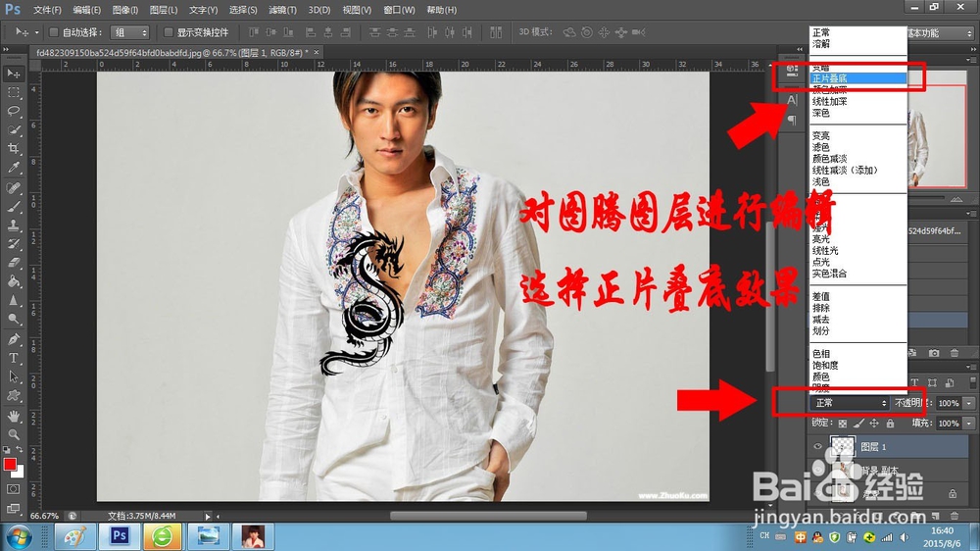
Task: Enable the 显示变换控件 checkbox
Action: tap(169, 32)
